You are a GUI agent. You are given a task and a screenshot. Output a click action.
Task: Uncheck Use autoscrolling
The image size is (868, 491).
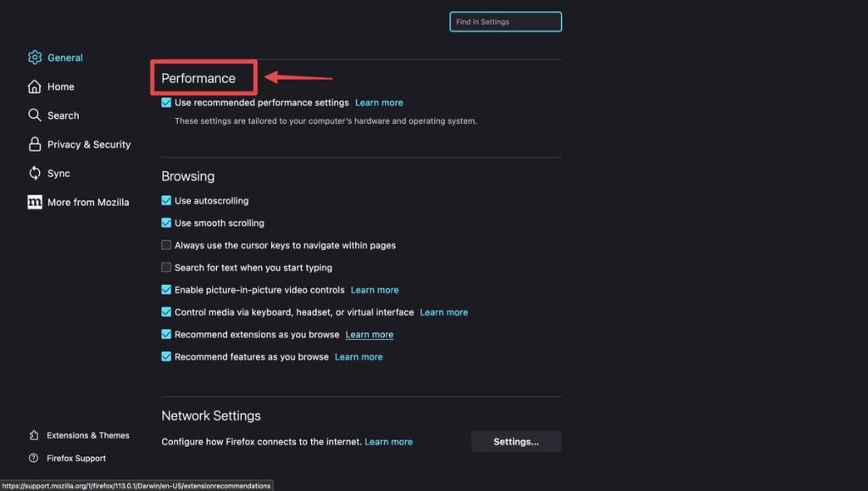pyautogui.click(x=166, y=201)
